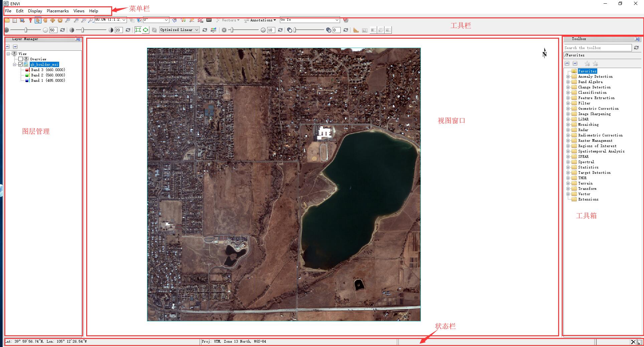The height and width of the screenshot is (347, 644).
Task: Activate the Zoom In tool
Action: pyautogui.click(x=76, y=20)
